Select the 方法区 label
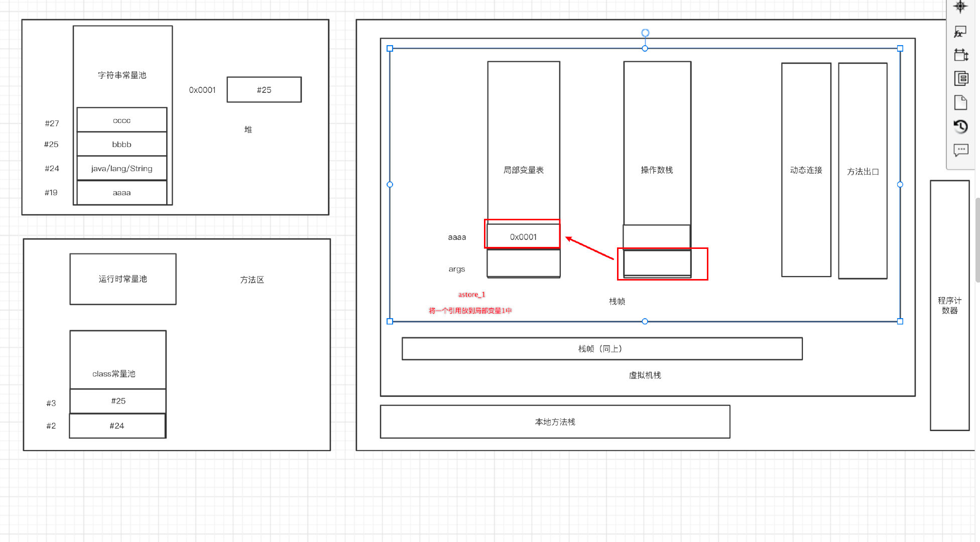 point(252,280)
